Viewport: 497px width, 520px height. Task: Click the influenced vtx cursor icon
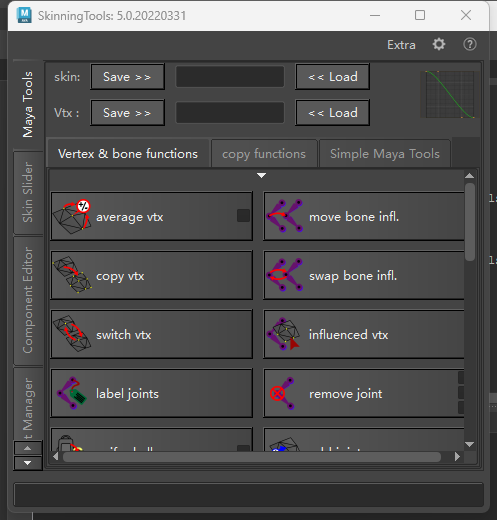coord(283,334)
